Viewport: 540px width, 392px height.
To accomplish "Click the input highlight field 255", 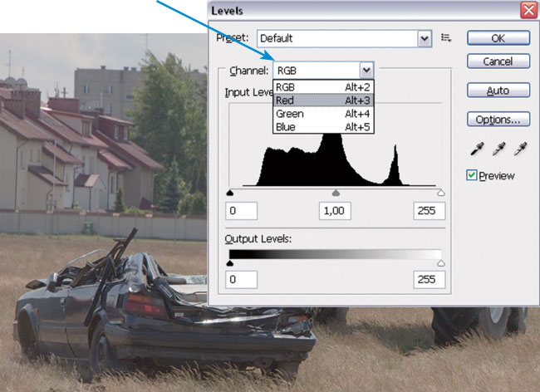I will [430, 211].
